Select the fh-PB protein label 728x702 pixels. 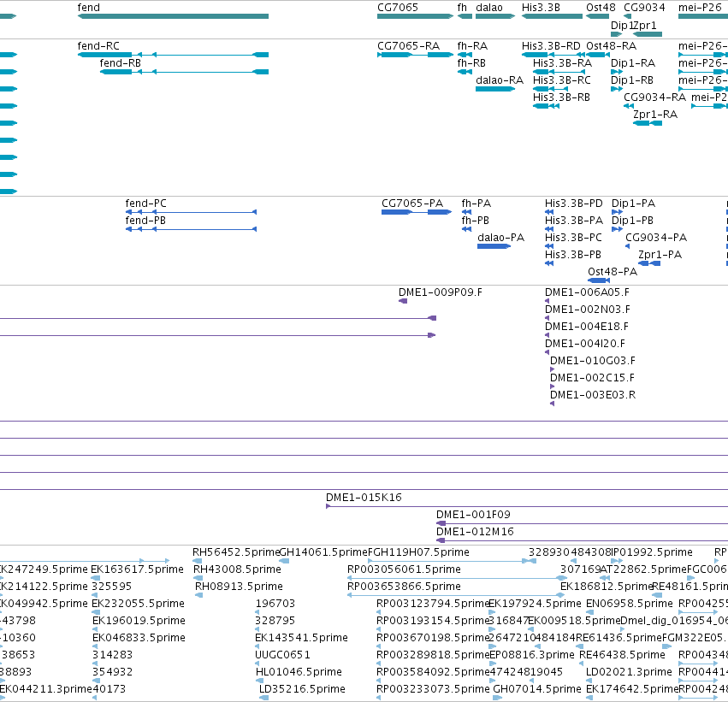coord(476,221)
